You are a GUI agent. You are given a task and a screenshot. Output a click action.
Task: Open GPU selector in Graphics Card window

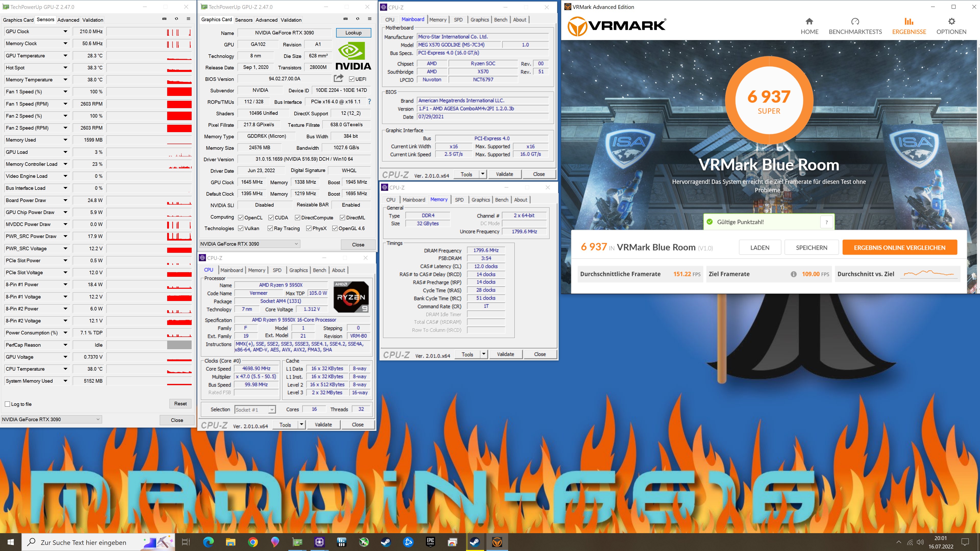(x=250, y=244)
